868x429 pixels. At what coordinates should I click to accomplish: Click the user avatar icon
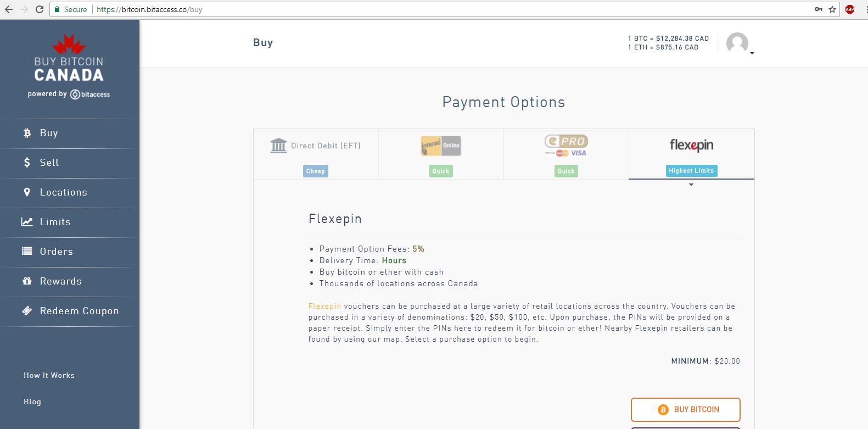737,43
